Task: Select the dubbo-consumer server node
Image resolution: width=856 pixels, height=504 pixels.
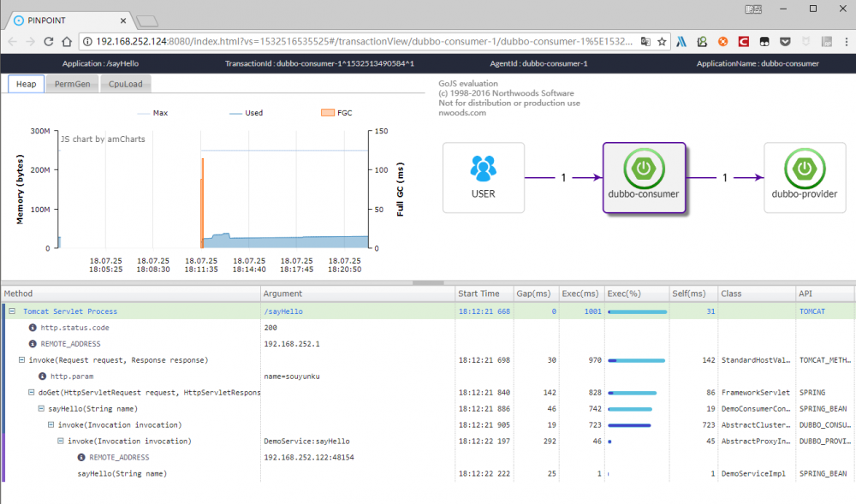Action: click(645, 178)
